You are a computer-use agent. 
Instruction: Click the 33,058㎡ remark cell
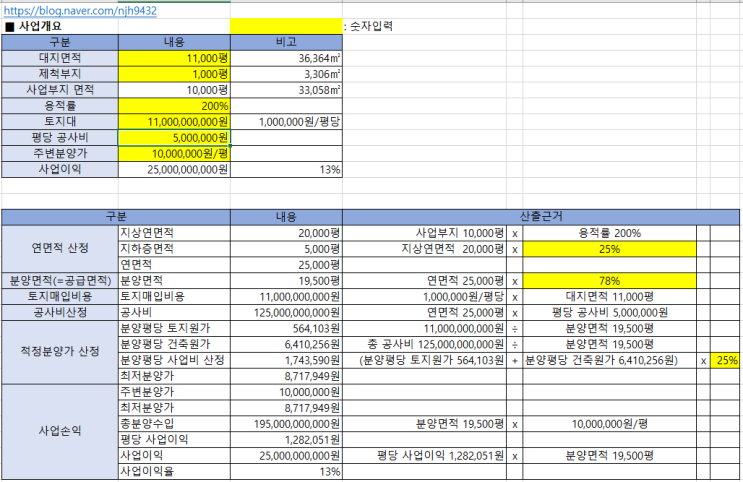click(x=286, y=90)
